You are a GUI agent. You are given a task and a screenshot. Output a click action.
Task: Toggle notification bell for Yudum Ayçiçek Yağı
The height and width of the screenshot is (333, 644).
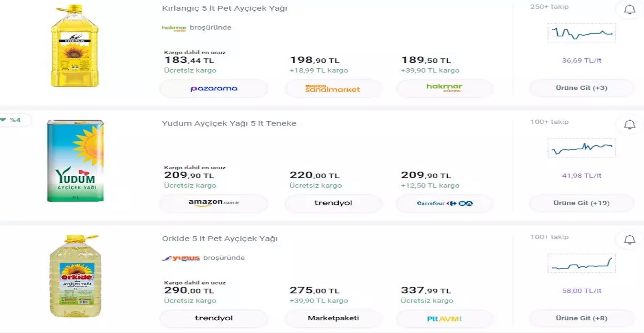click(629, 125)
